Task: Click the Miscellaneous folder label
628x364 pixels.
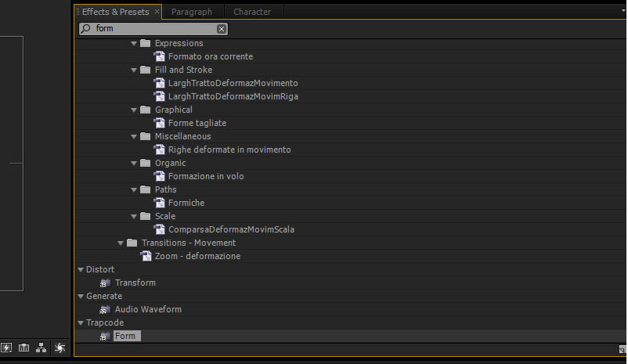Action: [183, 136]
